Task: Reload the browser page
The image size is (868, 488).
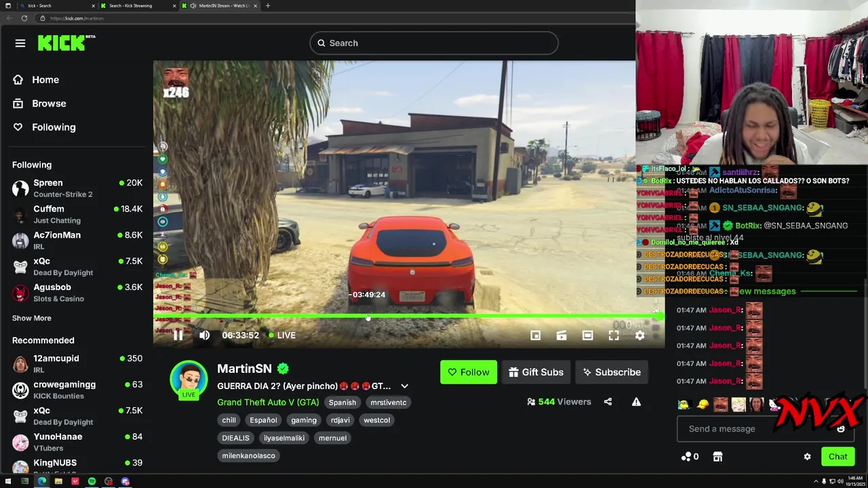Action: click(x=24, y=18)
